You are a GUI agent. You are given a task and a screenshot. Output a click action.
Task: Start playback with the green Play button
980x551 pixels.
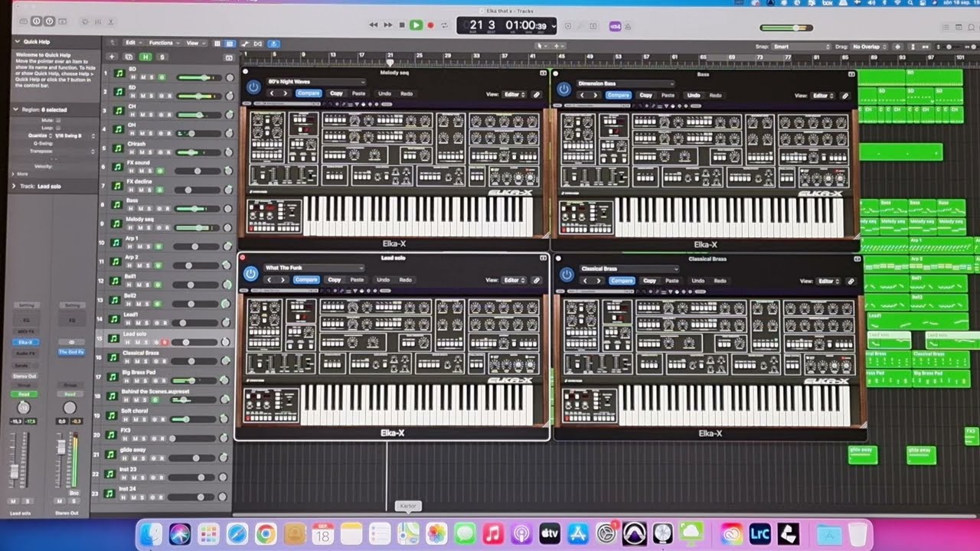[416, 25]
